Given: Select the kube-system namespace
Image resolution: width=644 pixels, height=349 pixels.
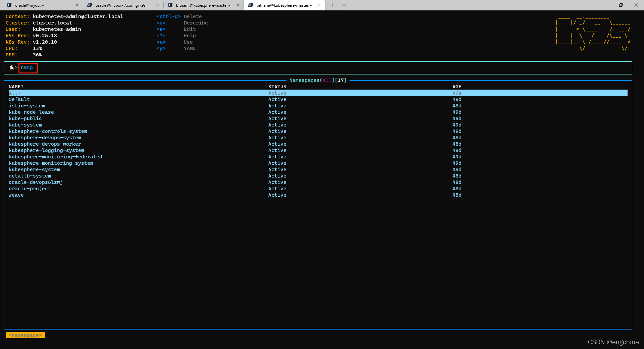Looking at the screenshot, I should coord(318,125).
